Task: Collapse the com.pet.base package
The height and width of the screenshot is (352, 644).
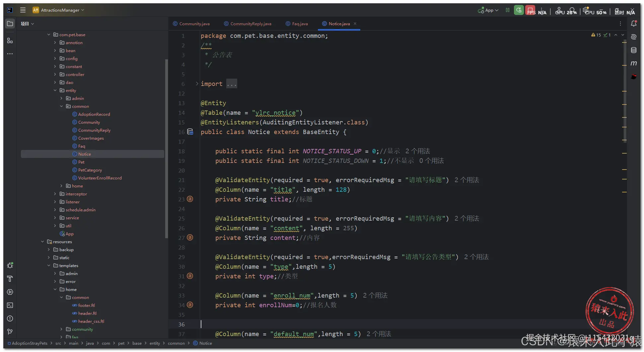Action: coord(49,35)
